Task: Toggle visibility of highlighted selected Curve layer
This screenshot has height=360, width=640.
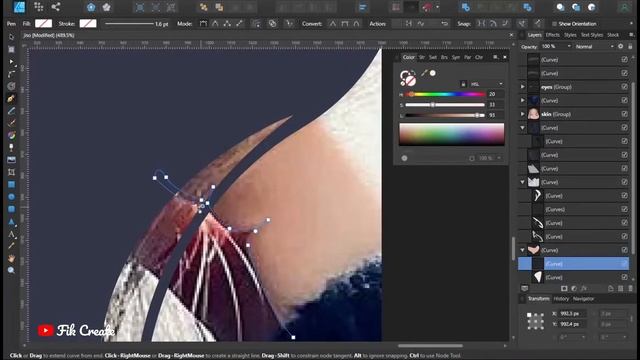Action: pyautogui.click(x=624, y=264)
